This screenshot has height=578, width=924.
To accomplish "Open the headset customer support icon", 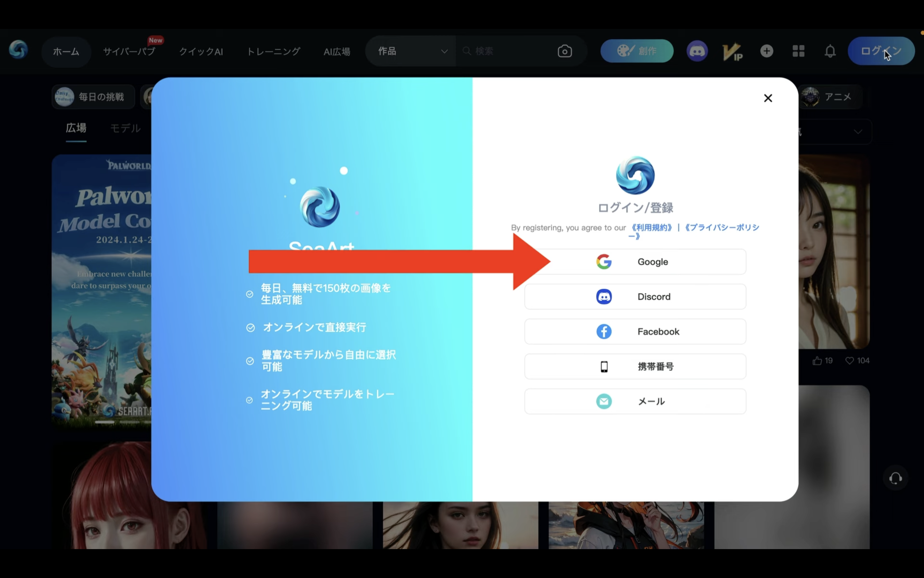I will (x=895, y=478).
